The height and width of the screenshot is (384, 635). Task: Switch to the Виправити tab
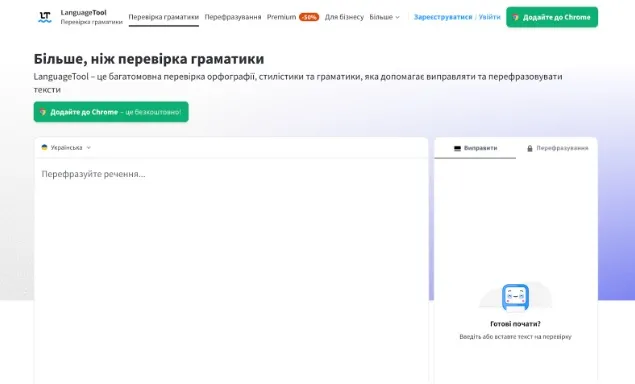coord(475,148)
